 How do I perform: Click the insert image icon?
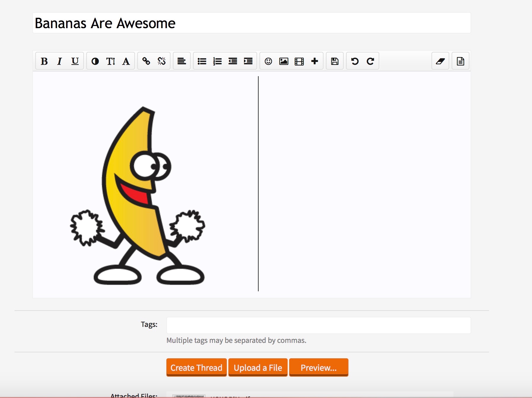[x=284, y=61]
